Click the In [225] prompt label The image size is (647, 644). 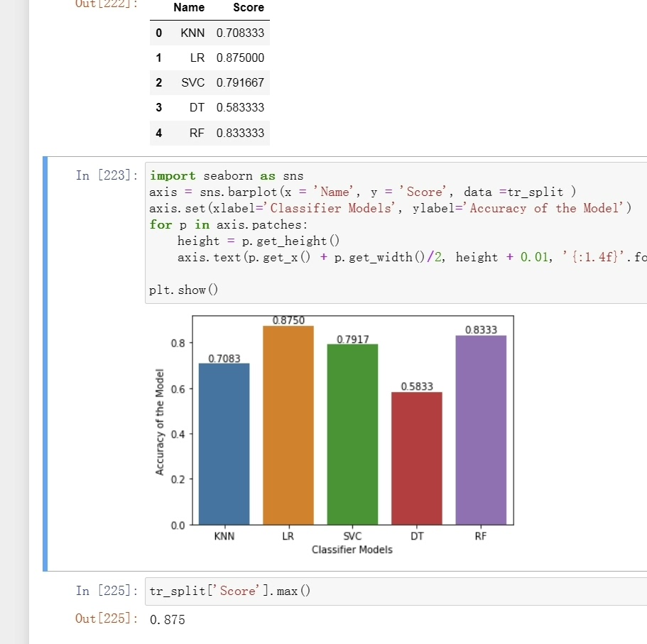point(107,591)
